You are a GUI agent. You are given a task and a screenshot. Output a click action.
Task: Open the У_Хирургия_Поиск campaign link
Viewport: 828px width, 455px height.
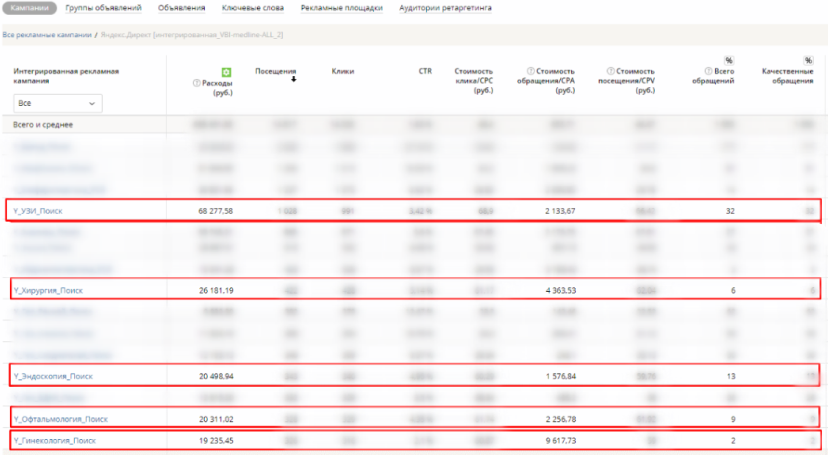click(x=48, y=290)
